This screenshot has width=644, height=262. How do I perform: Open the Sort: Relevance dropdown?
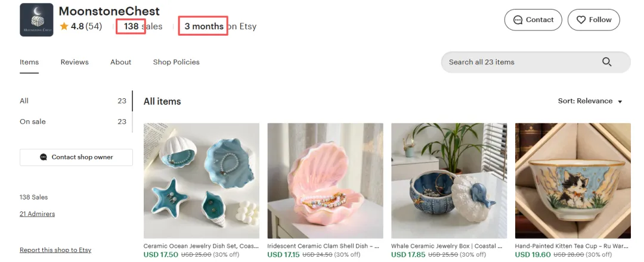point(590,101)
